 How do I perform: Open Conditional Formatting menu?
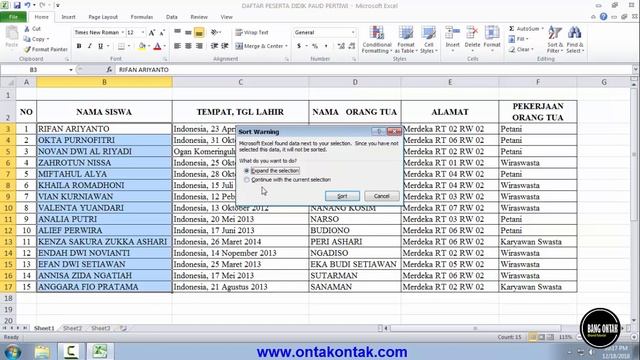click(x=377, y=39)
